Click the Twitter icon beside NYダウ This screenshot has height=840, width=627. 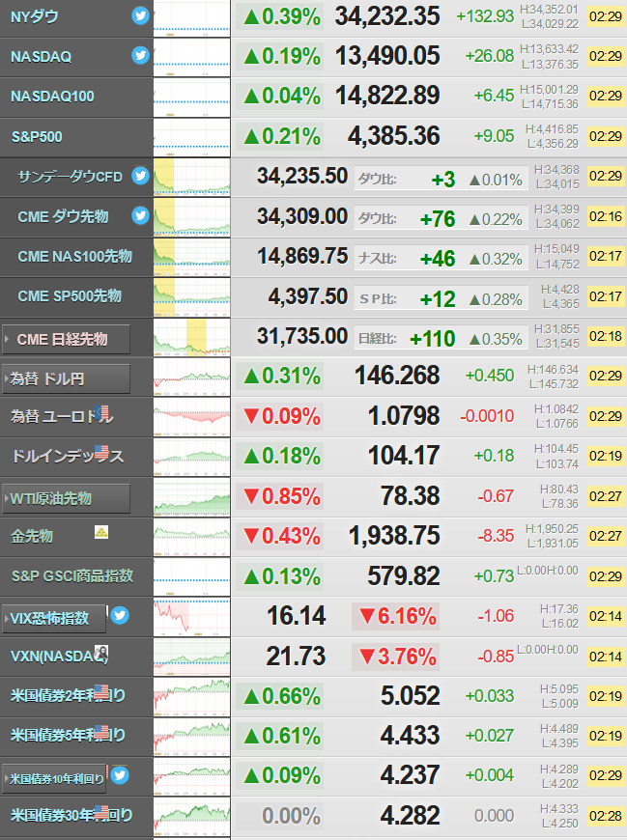[140, 16]
